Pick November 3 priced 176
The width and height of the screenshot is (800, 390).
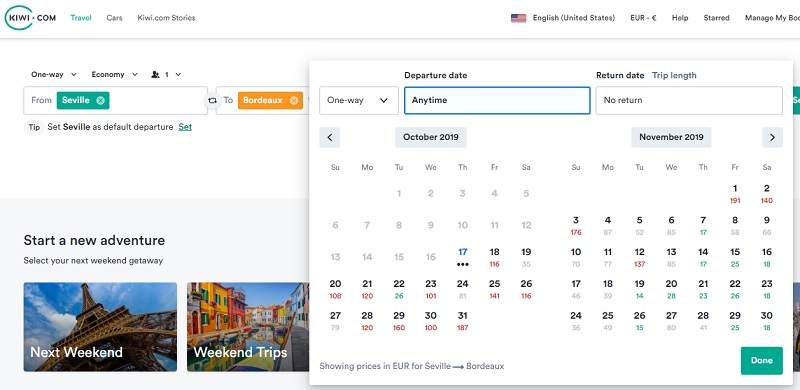tap(576, 226)
